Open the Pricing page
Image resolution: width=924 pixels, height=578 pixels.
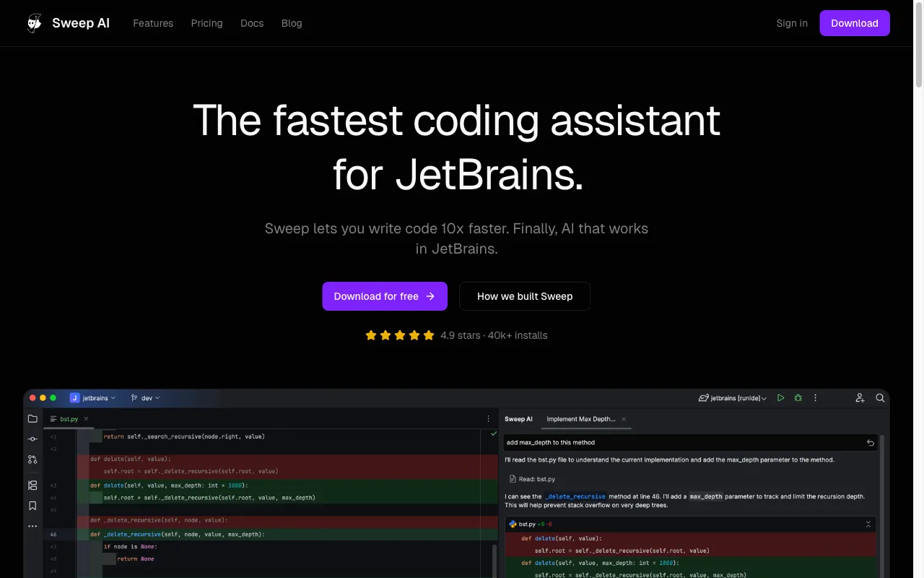click(207, 23)
